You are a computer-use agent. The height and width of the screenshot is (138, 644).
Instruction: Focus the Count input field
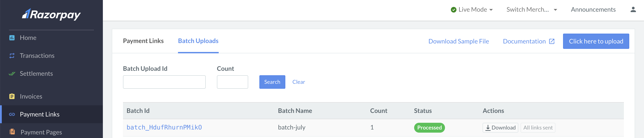(x=232, y=82)
